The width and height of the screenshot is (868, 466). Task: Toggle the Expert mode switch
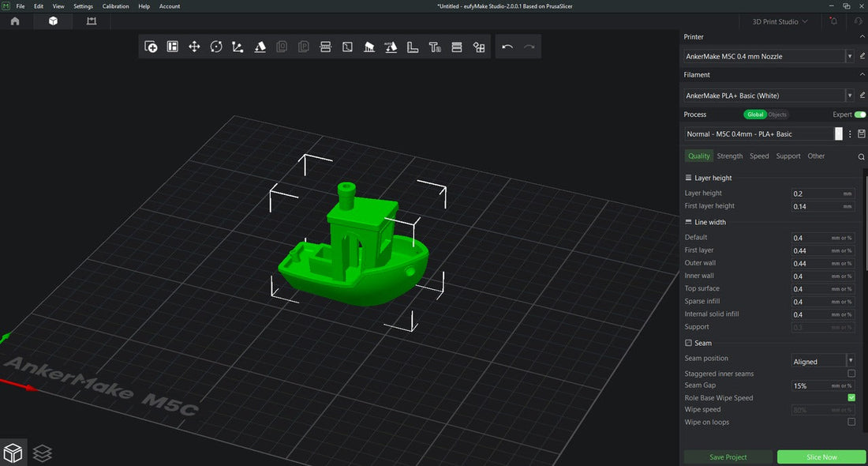point(859,114)
